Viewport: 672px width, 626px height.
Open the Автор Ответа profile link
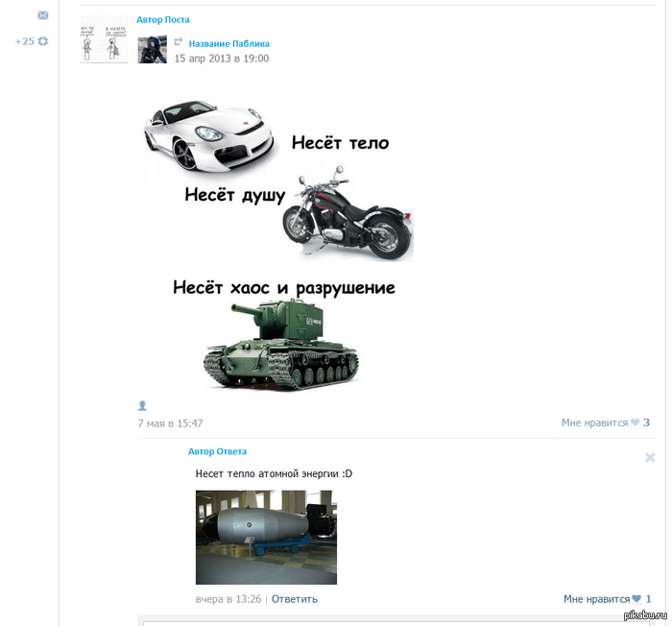217,451
